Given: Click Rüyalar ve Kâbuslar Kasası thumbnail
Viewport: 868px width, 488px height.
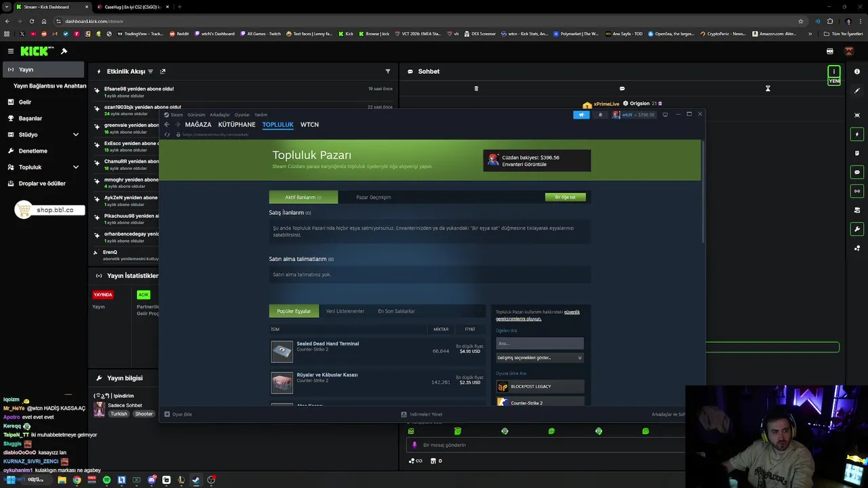Looking at the screenshot, I should tap(282, 383).
